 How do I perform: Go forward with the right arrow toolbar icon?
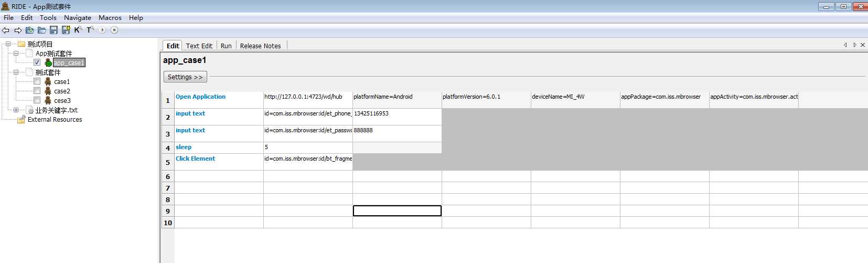(x=18, y=30)
